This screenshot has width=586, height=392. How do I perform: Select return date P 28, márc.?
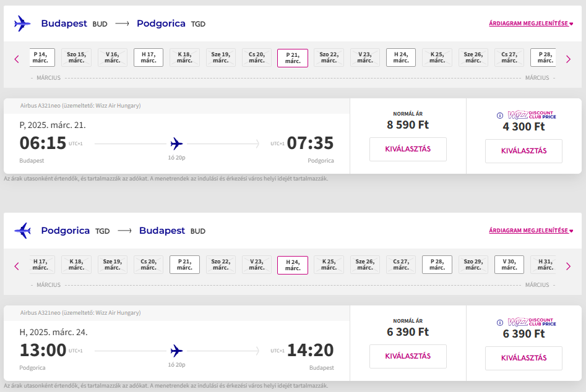pyautogui.click(x=437, y=265)
